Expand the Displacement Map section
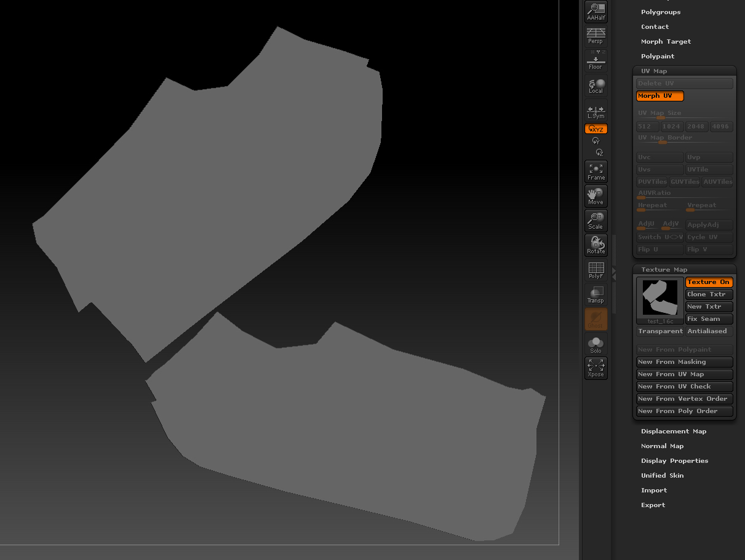Screen dimensions: 745x560 pos(675,431)
